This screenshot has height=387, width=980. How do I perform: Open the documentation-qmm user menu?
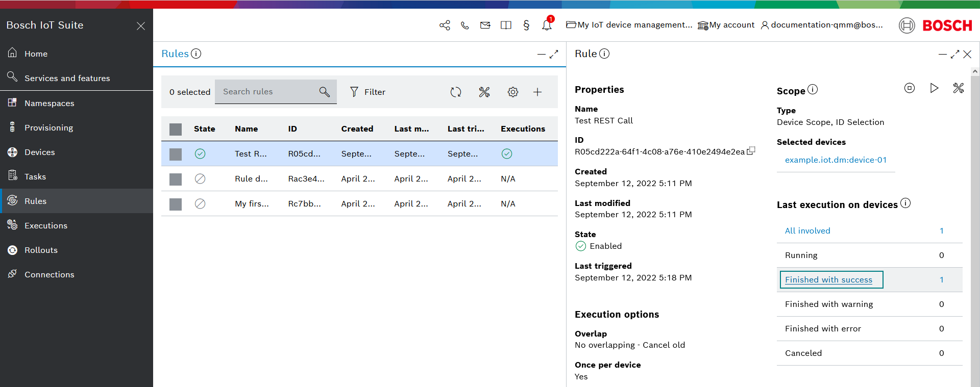click(822, 25)
